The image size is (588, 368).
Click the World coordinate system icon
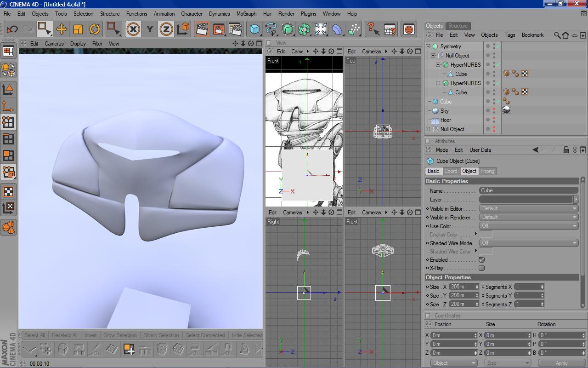coord(183,29)
